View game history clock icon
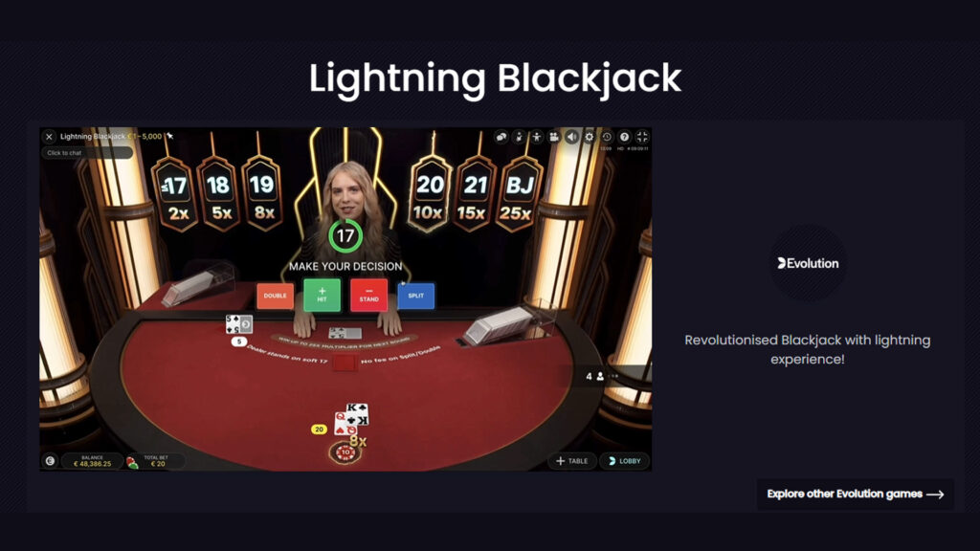Image resolution: width=980 pixels, height=551 pixels. point(607,137)
